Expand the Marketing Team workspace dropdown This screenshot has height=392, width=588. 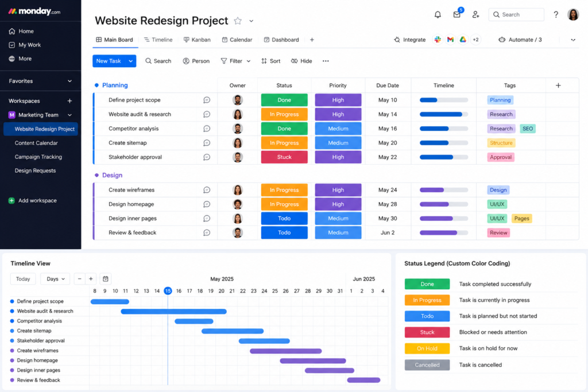(69, 115)
